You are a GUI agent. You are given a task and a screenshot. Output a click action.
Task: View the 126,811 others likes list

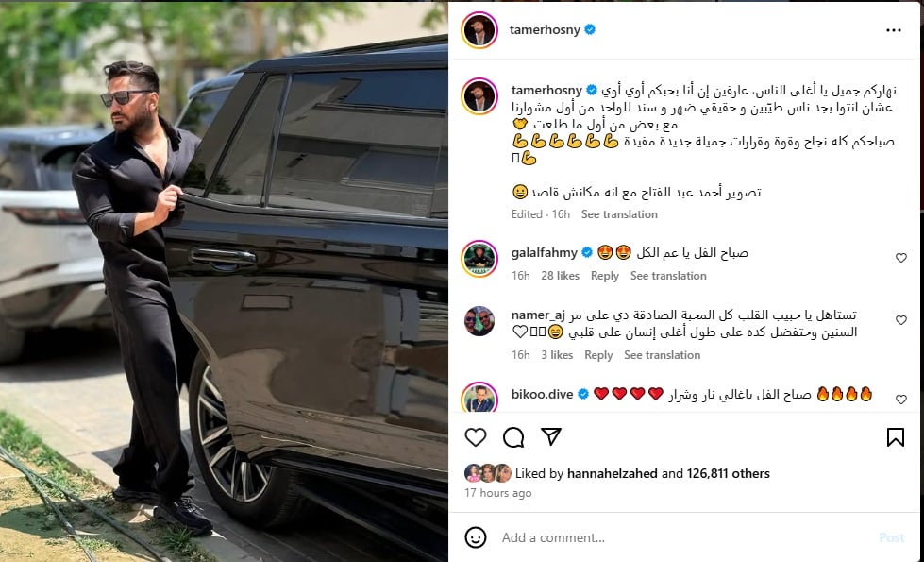pos(728,473)
